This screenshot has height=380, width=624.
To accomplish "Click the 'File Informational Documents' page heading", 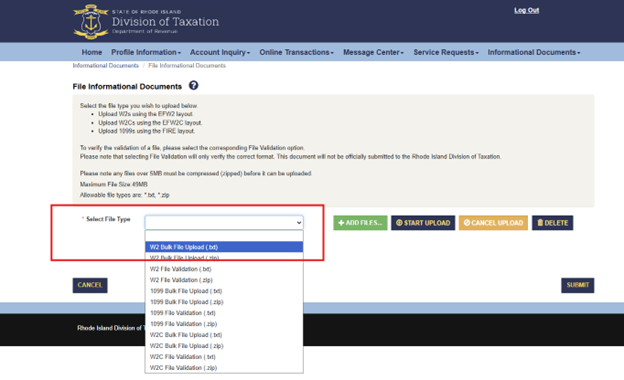I will point(127,86).
